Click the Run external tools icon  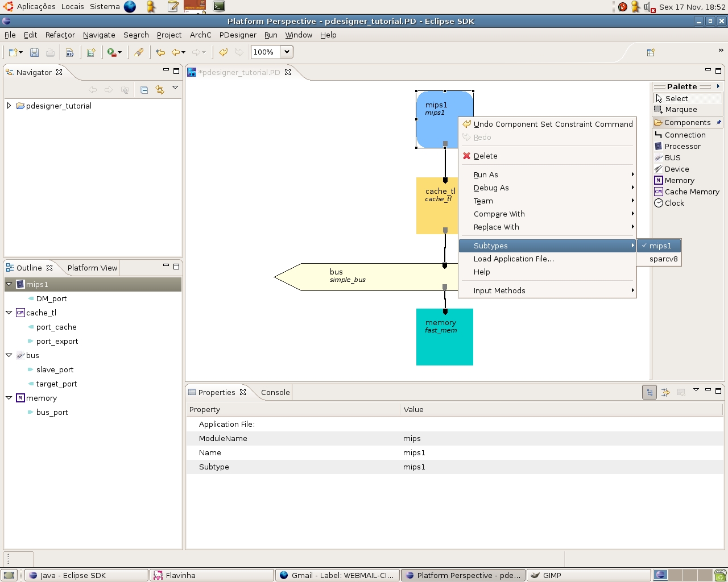click(x=111, y=52)
